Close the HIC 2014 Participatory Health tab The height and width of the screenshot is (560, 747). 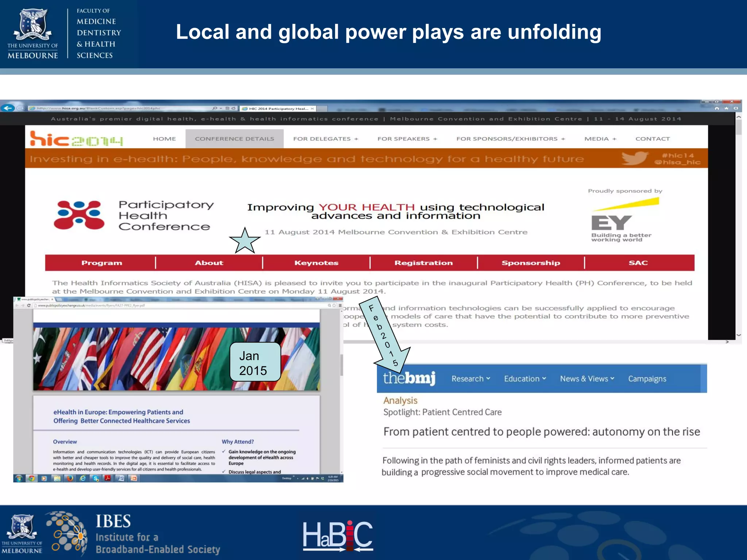(x=312, y=109)
